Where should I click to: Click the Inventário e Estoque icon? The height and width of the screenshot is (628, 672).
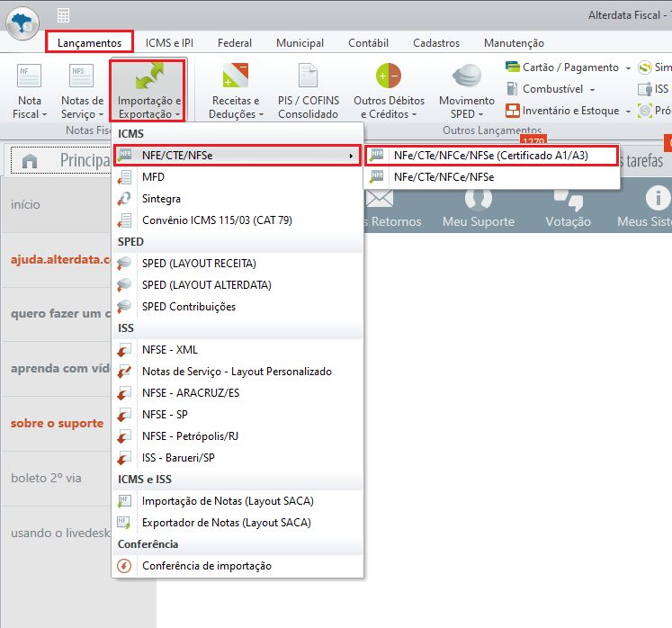tap(513, 111)
